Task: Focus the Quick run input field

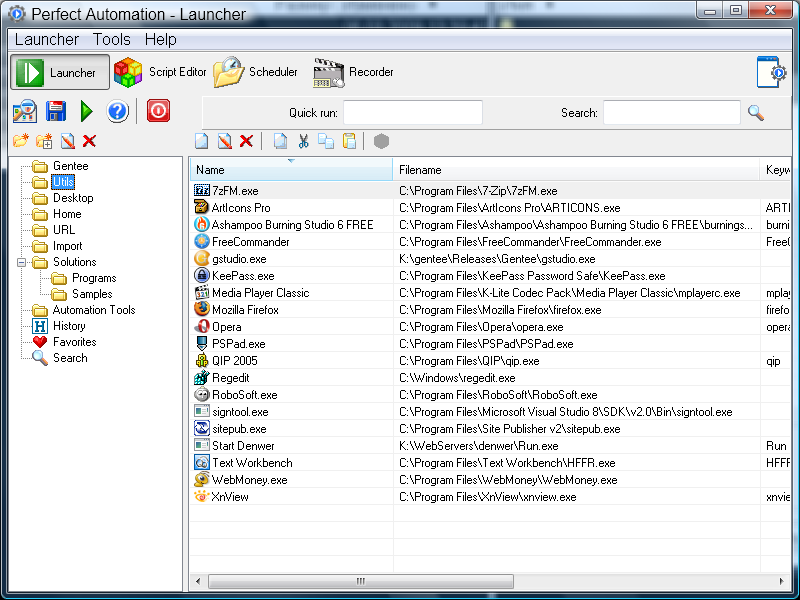Action: click(413, 112)
